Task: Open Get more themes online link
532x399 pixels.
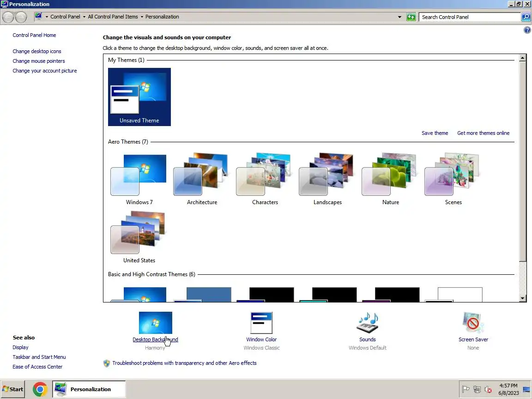Action: [x=483, y=133]
